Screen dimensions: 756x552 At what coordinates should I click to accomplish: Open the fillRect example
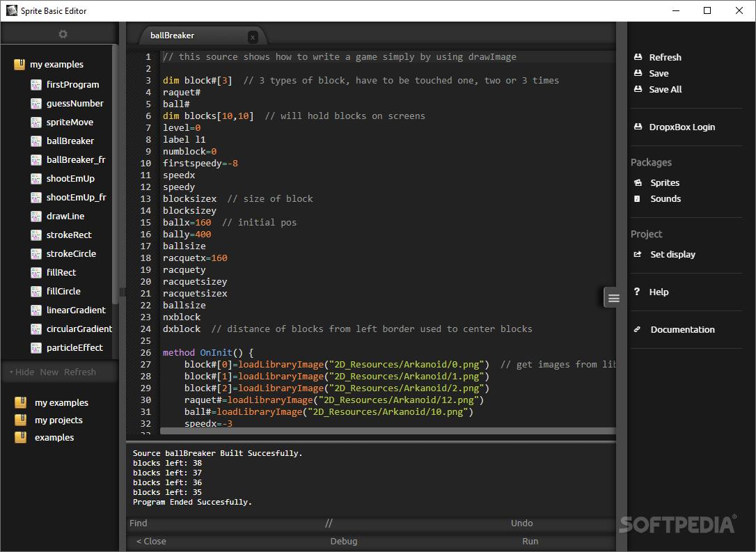[x=61, y=273]
